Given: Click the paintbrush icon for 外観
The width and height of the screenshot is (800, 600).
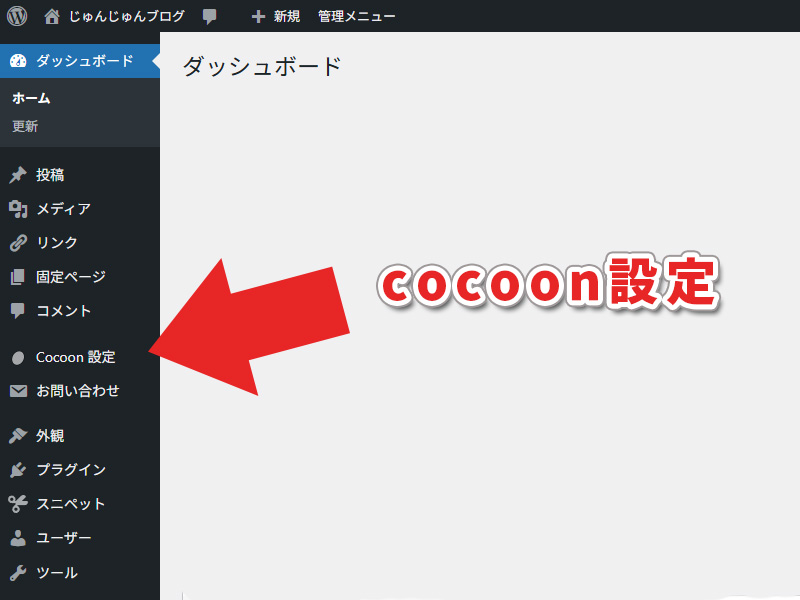Looking at the screenshot, I should point(18,436).
